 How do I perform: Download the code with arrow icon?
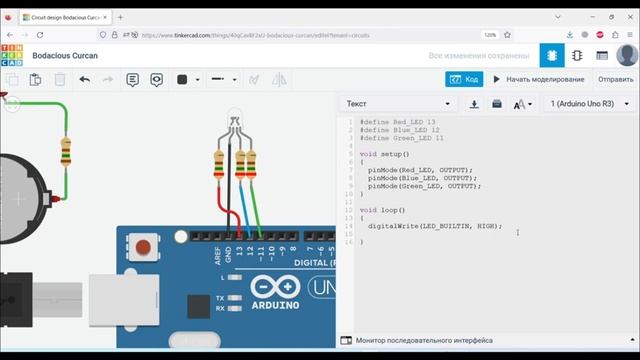coord(474,104)
